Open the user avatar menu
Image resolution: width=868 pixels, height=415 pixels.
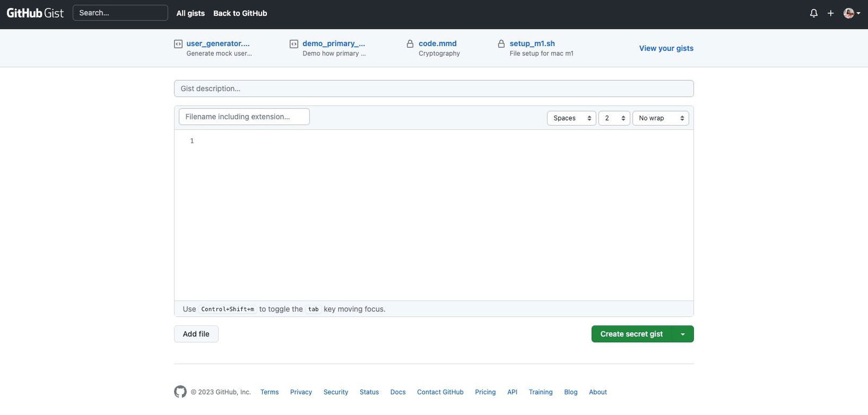(x=852, y=13)
